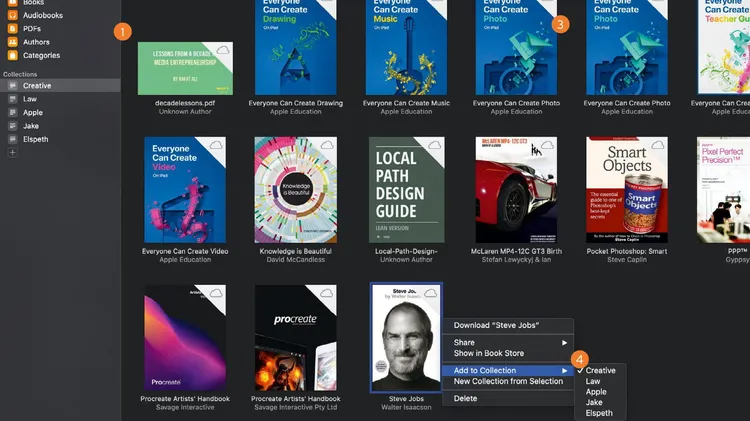Select the Apple collection in sidebar
The height and width of the screenshot is (421, 750).
34,113
